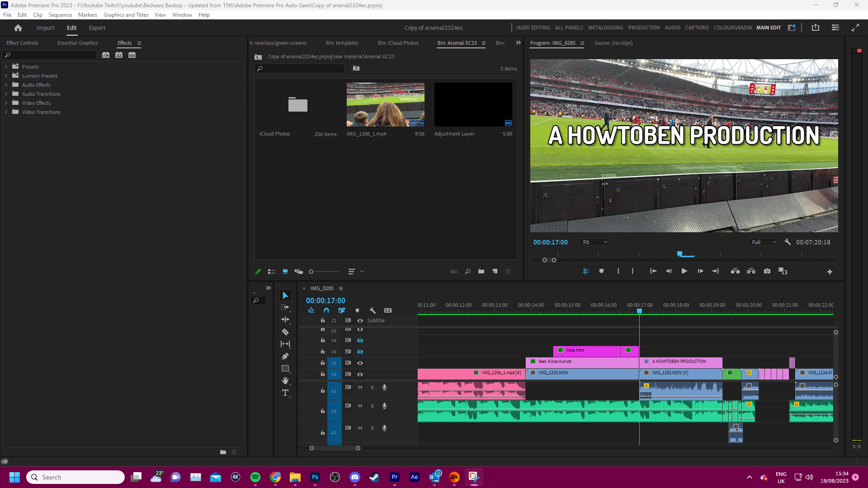Solo audio track A2
868x488 pixels.
tap(372, 406)
